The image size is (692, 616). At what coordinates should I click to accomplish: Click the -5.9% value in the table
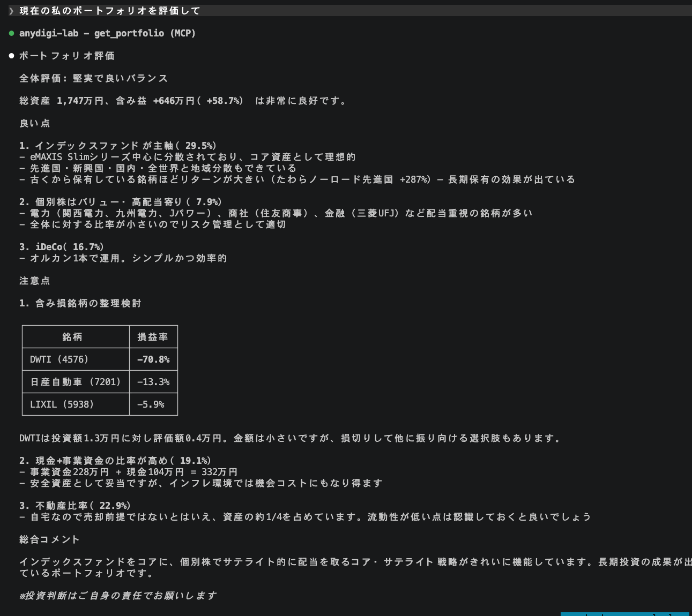[151, 404]
